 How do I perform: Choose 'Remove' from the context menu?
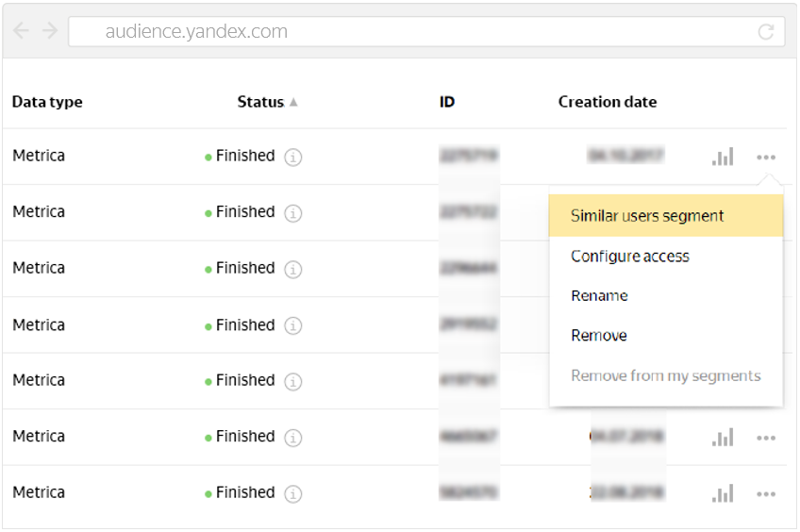[599, 336]
